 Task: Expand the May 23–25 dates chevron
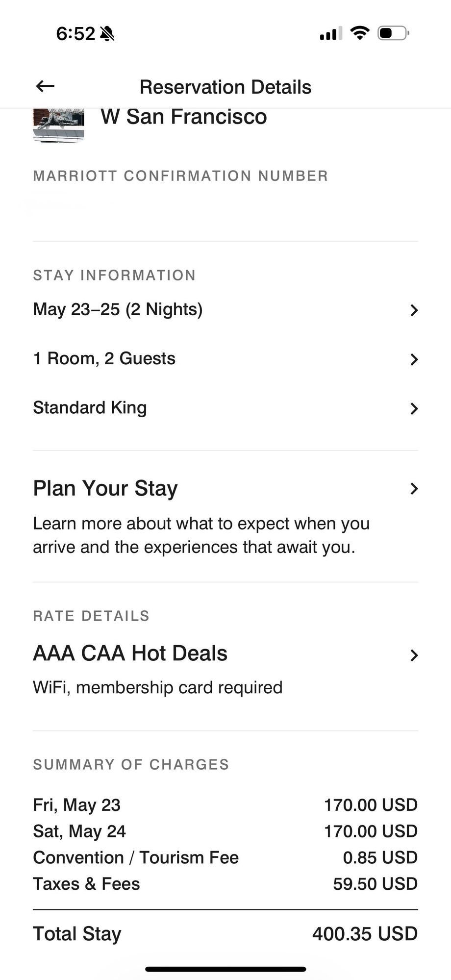click(x=414, y=310)
